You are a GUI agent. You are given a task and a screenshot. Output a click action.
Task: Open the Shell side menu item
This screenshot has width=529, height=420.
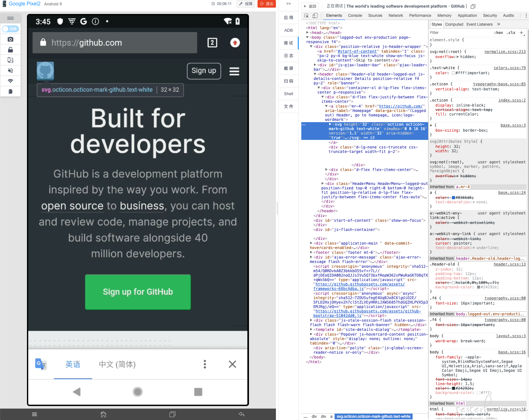[x=289, y=94]
